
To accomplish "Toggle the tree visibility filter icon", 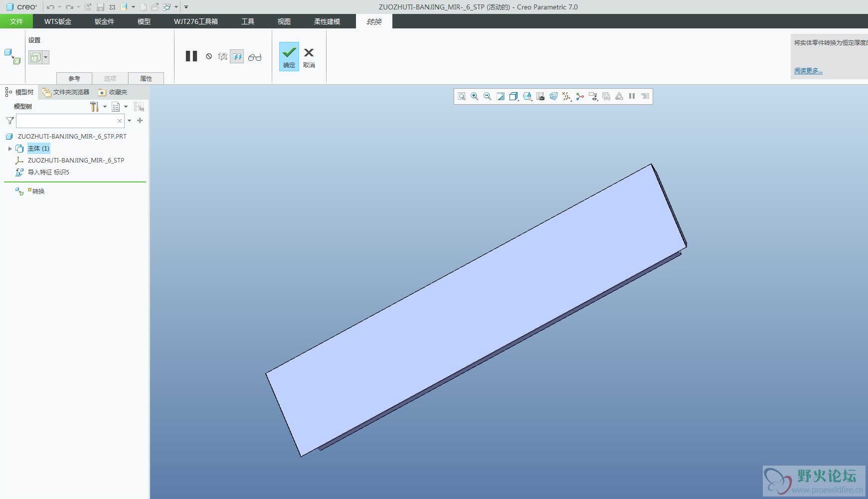I will [139, 107].
